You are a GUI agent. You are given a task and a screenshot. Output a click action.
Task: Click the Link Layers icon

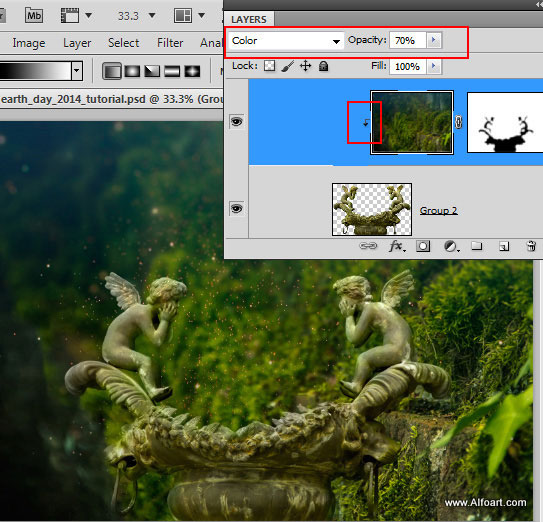pyautogui.click(x=368, y=246)
